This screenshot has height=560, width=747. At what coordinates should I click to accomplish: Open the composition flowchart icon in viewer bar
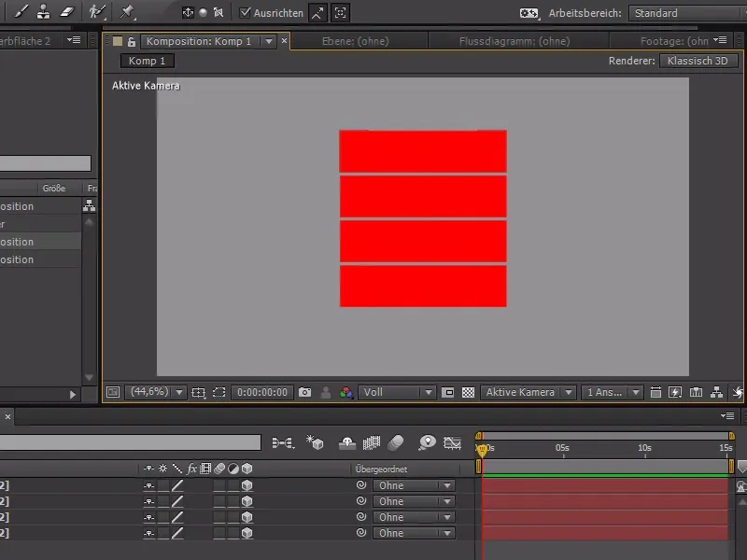click(717, 393)
